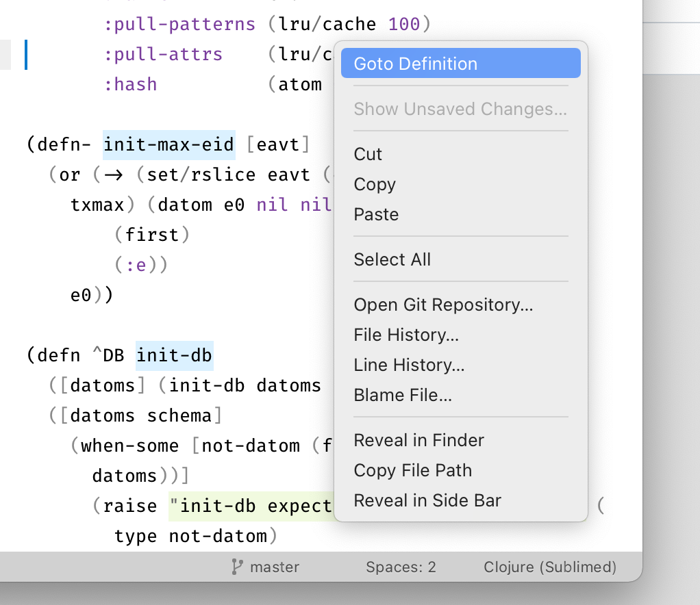Viewport: 700px width, 605px height.
Task: Change syntax by clicking Clojure (Sublimed)
Action: 551,567
